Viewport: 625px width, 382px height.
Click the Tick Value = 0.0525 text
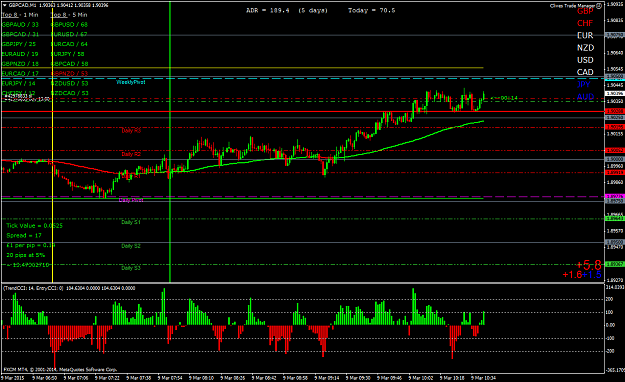[34, 226]
